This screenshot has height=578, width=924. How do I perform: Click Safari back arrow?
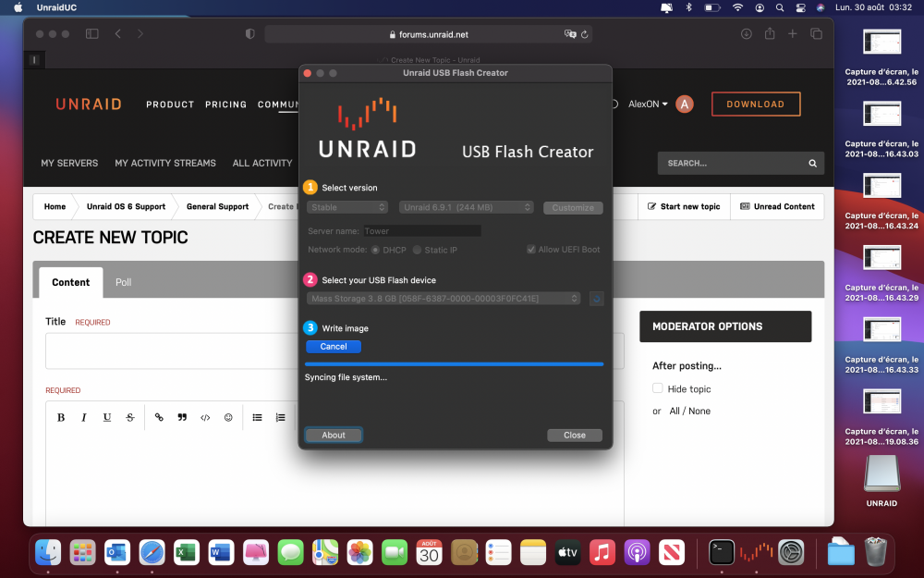point(118,34)
